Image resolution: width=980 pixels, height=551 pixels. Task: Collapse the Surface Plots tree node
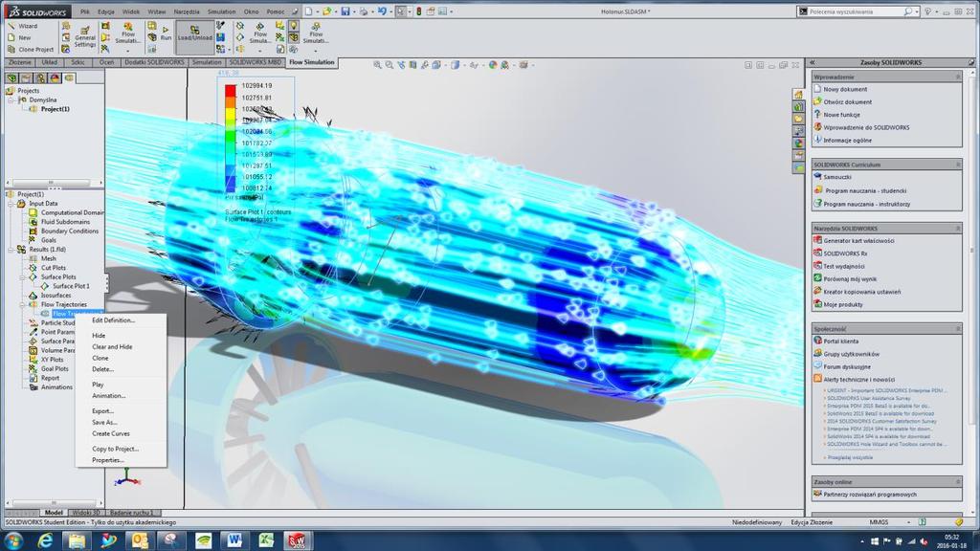tap(23, 276)
